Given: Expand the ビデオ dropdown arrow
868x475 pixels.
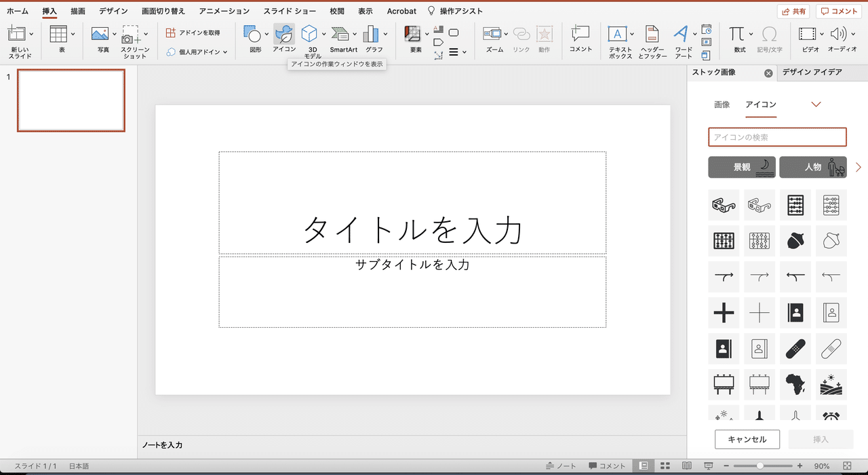Looking at the screenshot, I should (821, 34).
